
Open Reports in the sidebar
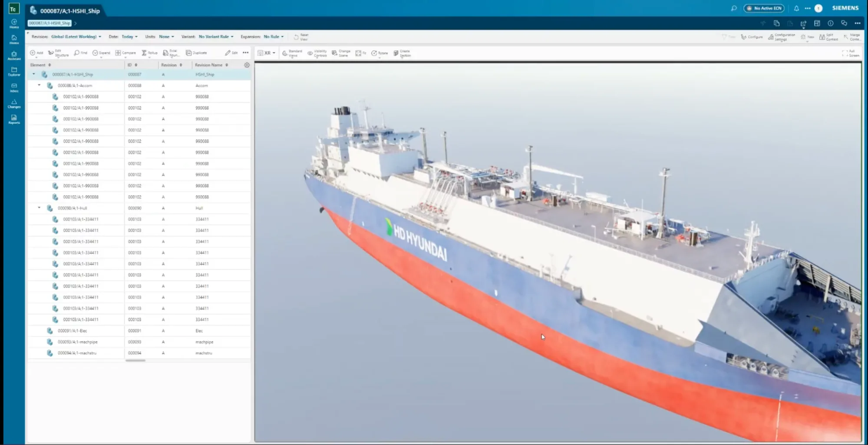pos(14,120)
